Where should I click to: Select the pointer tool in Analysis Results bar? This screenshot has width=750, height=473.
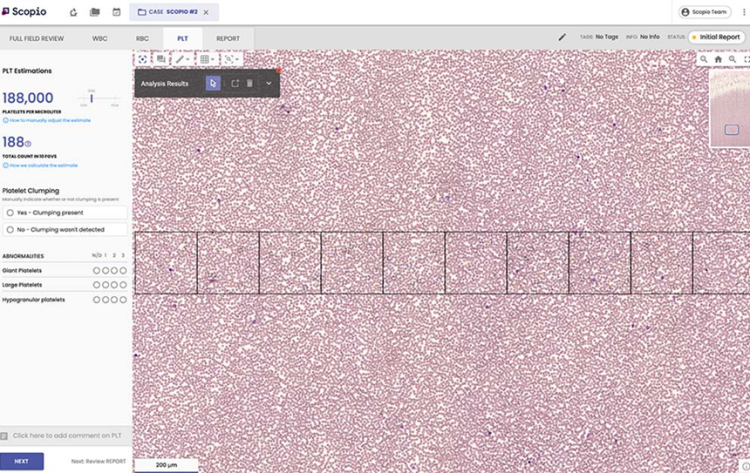(213, 83)
